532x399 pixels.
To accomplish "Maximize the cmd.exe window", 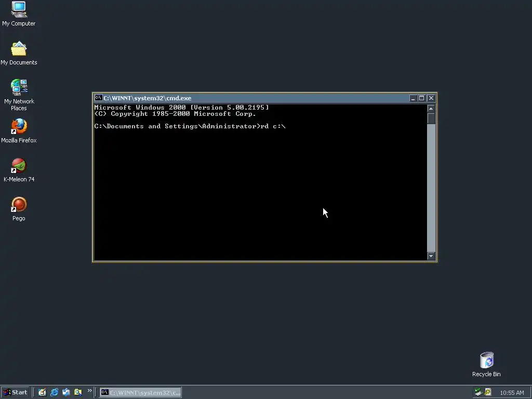I will pos(421,98).
